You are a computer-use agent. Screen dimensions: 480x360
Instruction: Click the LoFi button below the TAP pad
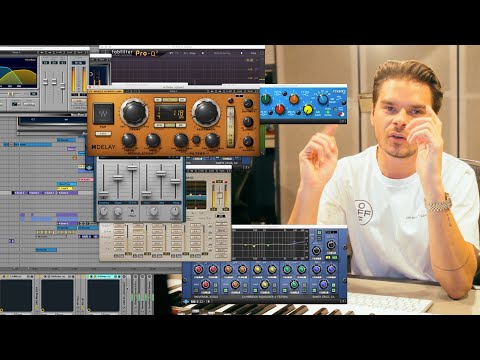pos(103,134)
